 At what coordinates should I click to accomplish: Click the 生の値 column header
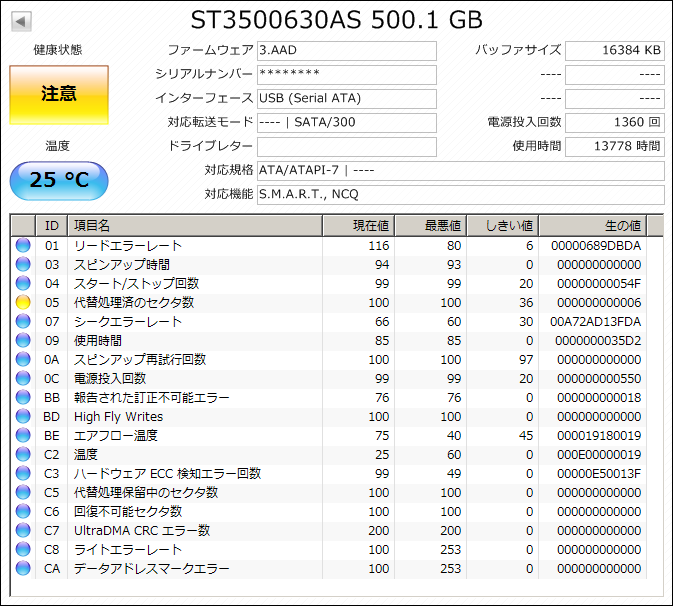[x=593, y=226]
